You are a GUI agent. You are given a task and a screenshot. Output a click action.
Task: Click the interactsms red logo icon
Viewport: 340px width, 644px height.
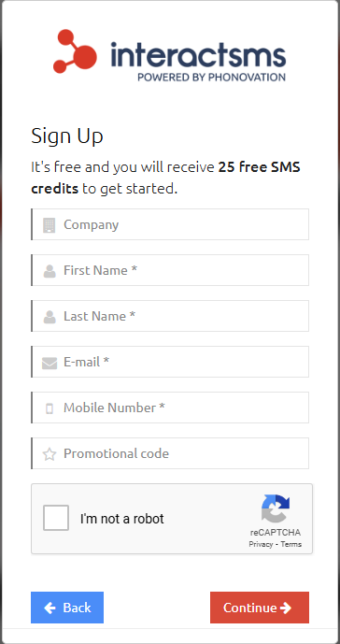75,51
